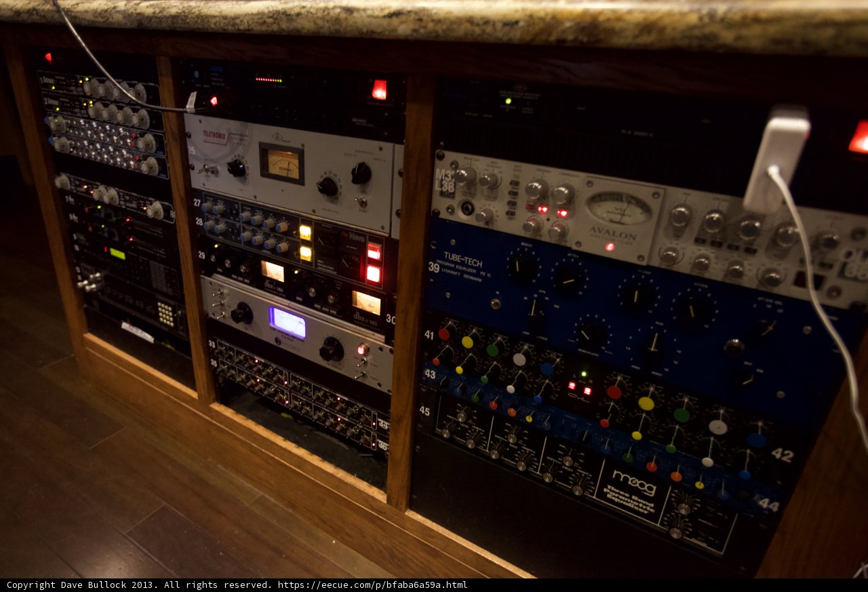Click the red LED below the Avalon logo
This screenshot has width=868, height=592.
pyautogui.click(x=610, y=247)
